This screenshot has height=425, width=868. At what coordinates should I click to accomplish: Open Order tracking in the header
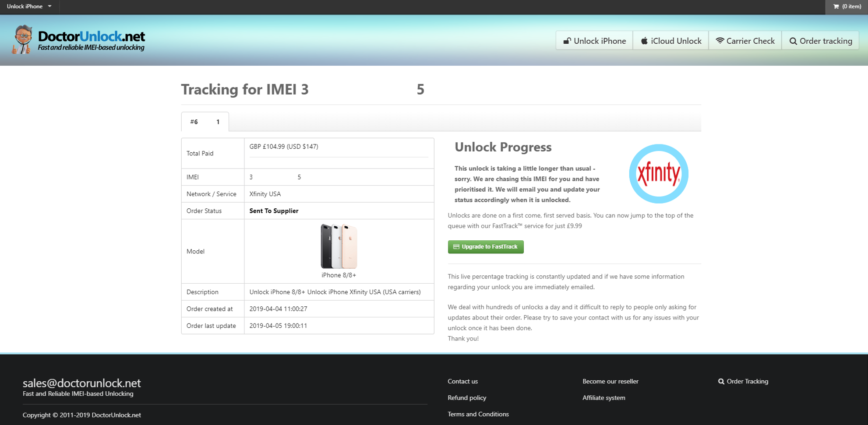(x=820, y=41)
